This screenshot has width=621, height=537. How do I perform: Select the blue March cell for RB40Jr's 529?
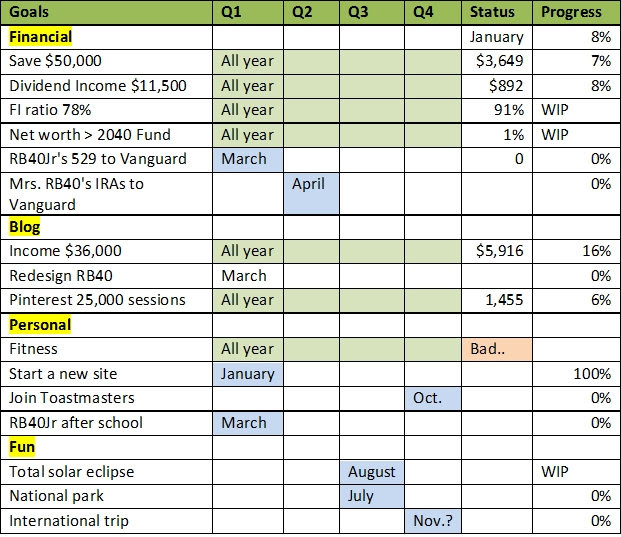pos(248,160)
